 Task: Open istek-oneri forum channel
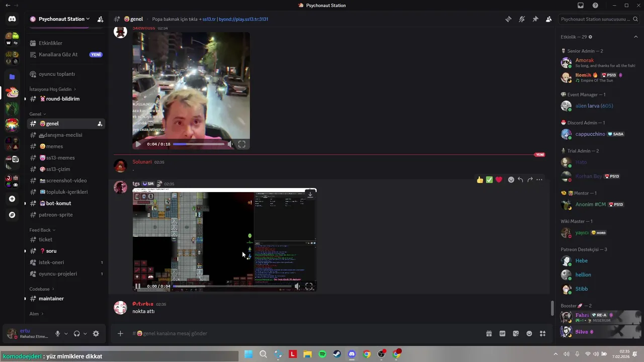[65, 262]
